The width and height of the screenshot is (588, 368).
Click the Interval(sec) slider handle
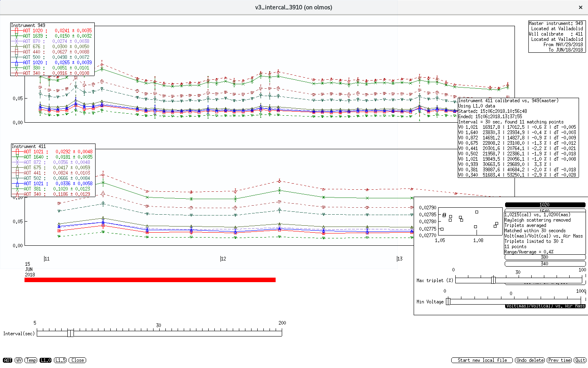click(71, 333)
